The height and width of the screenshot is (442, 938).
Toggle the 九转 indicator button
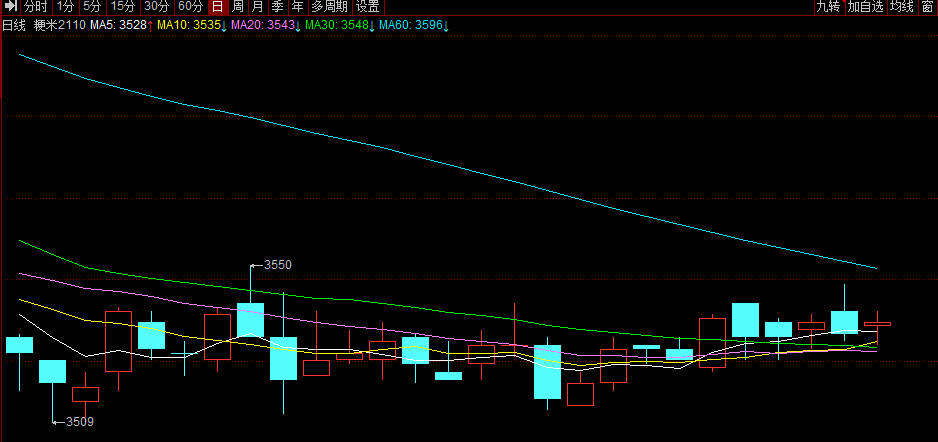(x=829, y=7)
